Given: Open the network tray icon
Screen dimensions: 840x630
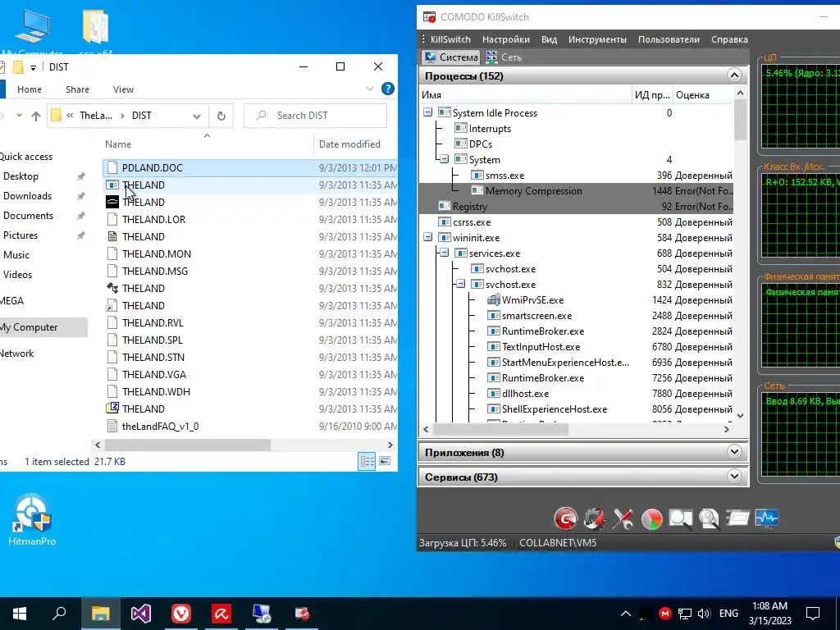Looking at the screenshot, I should point(685,614).
